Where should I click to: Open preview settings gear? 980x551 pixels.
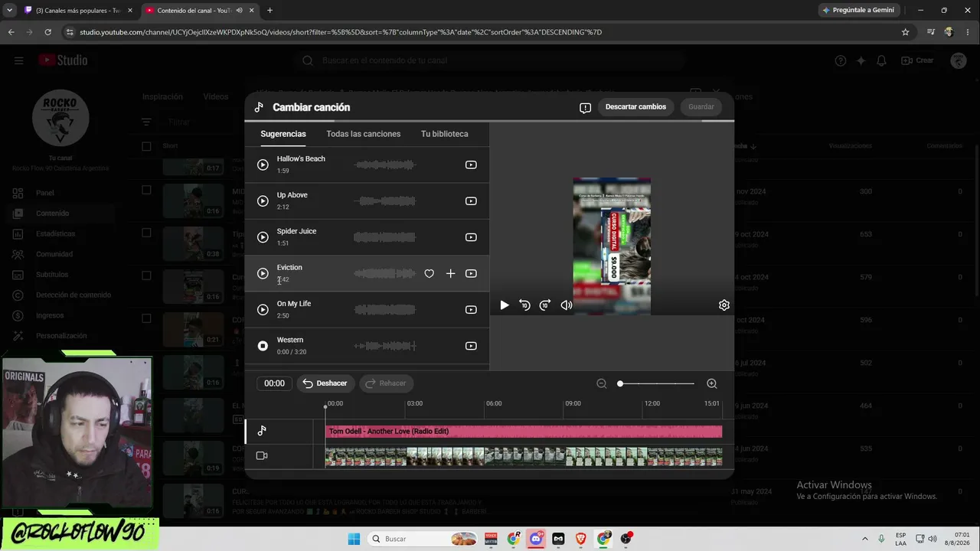pyautogui.click(x=724, y=305)
